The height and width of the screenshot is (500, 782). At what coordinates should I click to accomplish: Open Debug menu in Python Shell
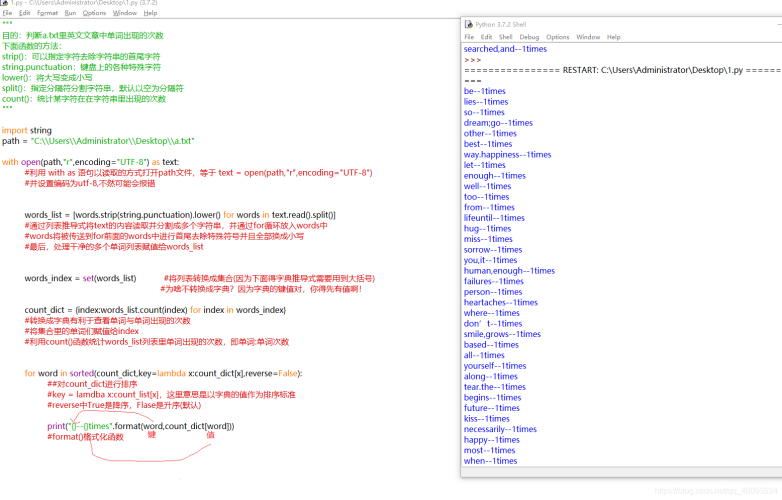pyautogui.click(x=529, y=37)
